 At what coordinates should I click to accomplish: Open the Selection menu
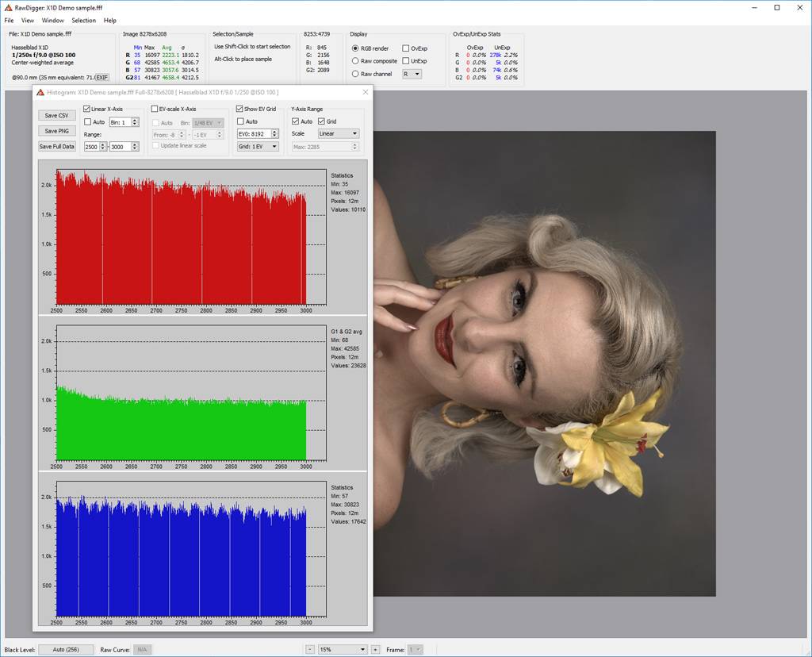tap(83, 21)
